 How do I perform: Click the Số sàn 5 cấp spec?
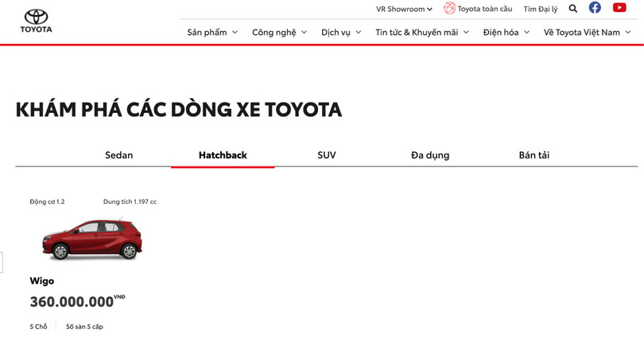pyautogui.click(x=84, y=326)
